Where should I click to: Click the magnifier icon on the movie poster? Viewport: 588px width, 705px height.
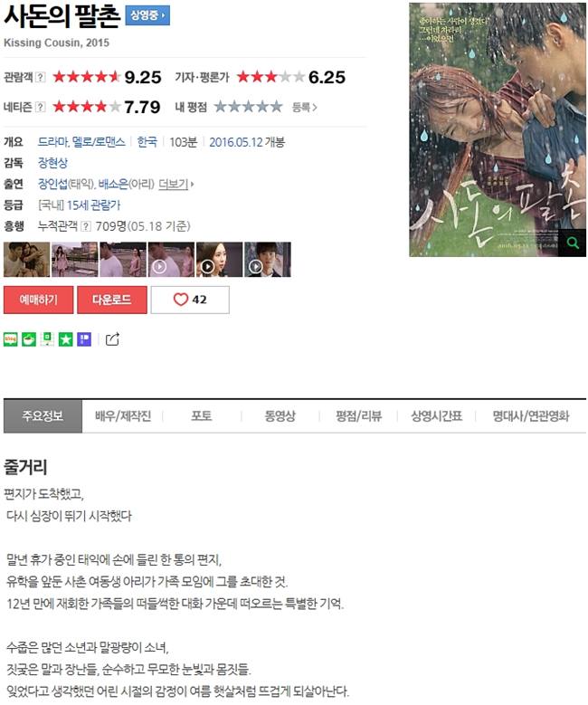pyautogui.click(x=572, y=243)
